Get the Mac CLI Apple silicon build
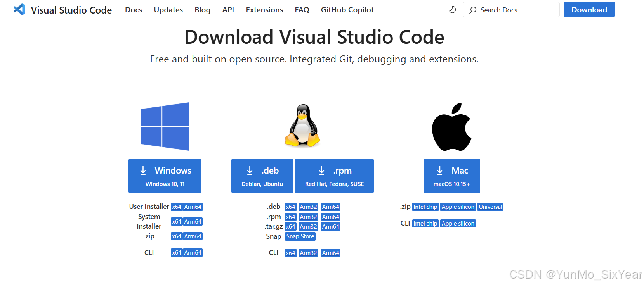 coord(458,224)
